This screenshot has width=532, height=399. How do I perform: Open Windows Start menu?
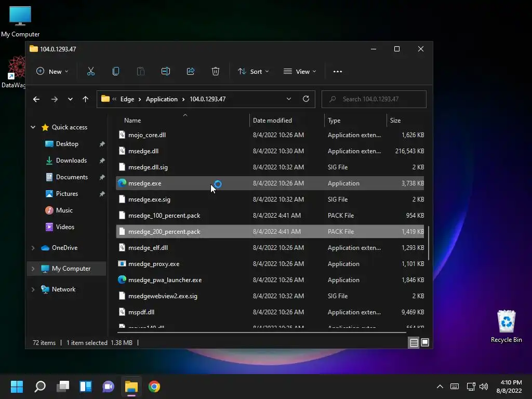(17, 387)
